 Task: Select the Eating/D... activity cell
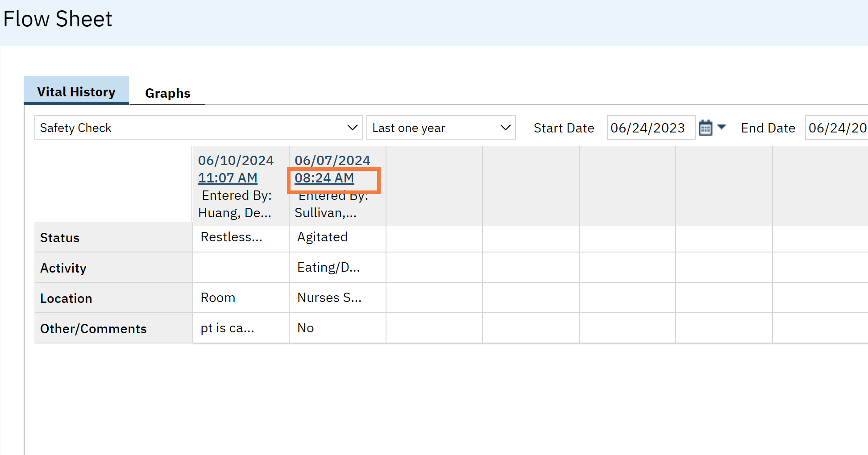coord(328,267)
